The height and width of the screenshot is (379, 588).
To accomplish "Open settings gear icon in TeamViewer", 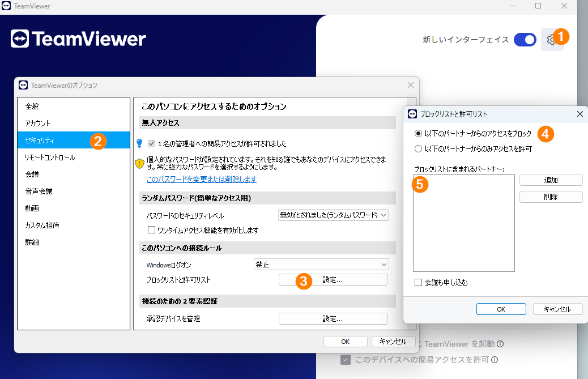I will point(551,39).
